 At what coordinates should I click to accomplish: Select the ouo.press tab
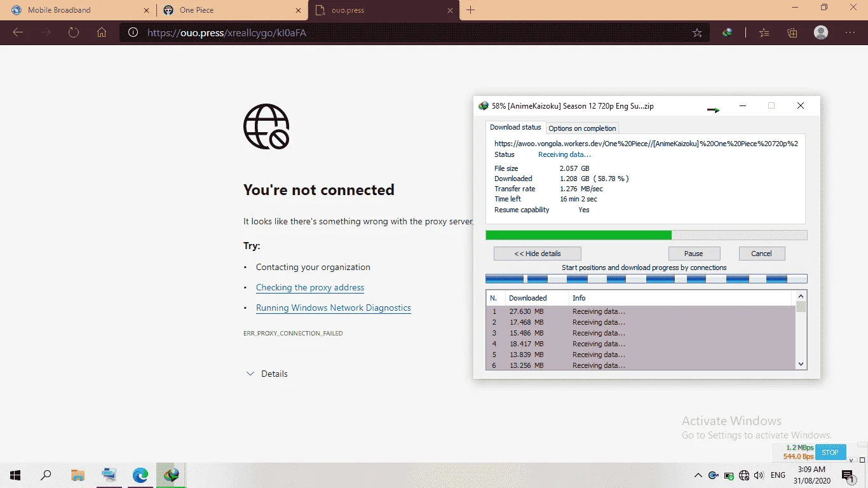[x=383, y=10]
